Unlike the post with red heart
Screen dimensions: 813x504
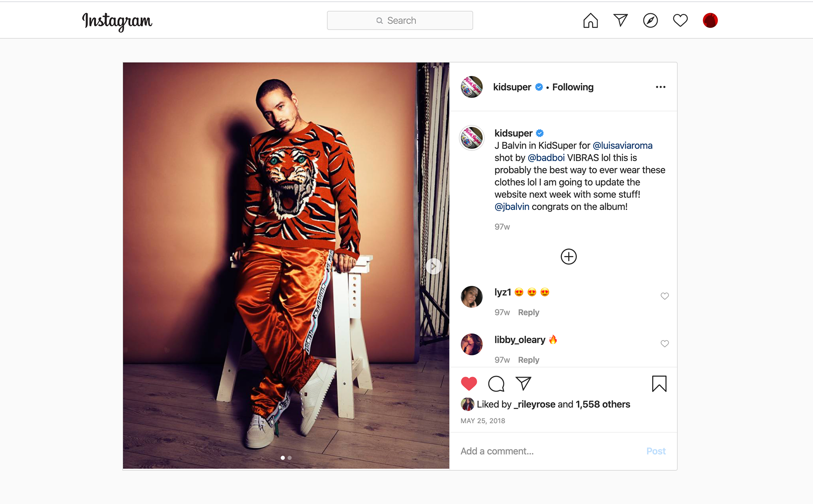pos(469,384)
